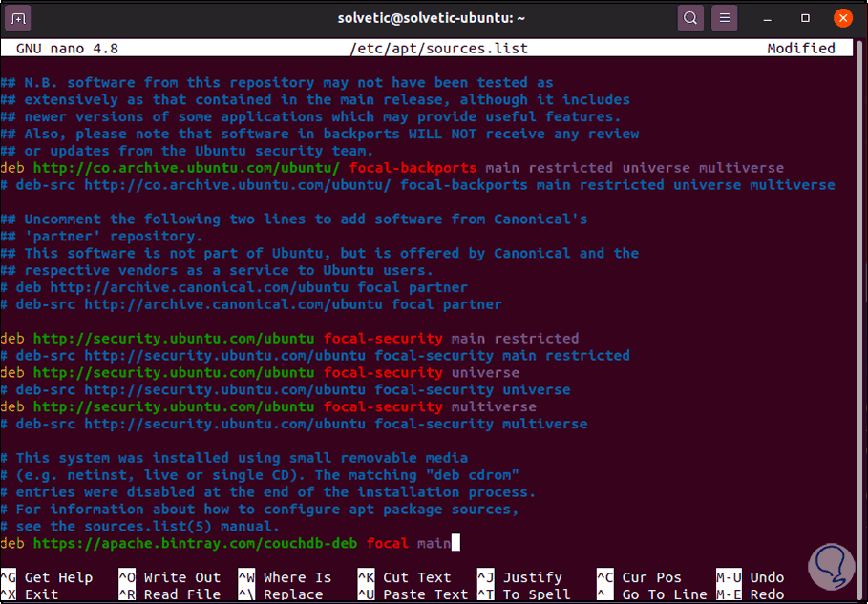Click the commented deb-src archive.canonical.com partner line
Screen dimensions: 868x604
tap(251, 304)
